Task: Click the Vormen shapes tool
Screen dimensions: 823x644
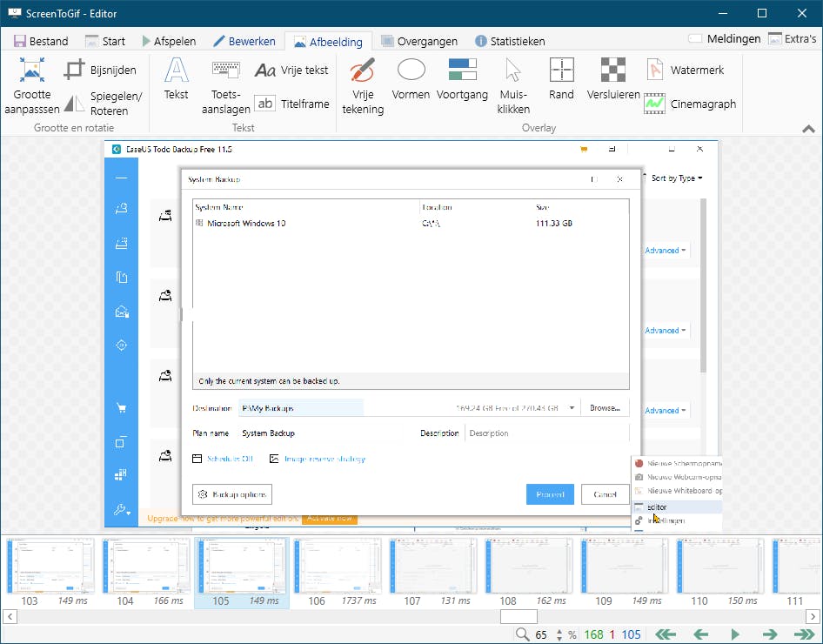Action: pos(411,79)
